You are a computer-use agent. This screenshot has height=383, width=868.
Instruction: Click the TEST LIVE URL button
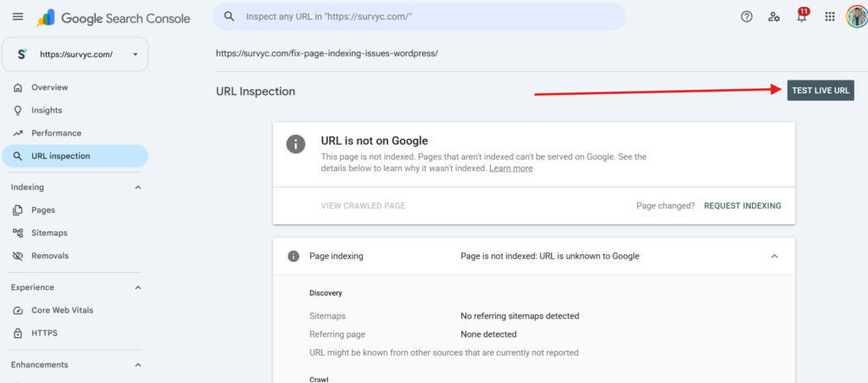click(821, 90)
